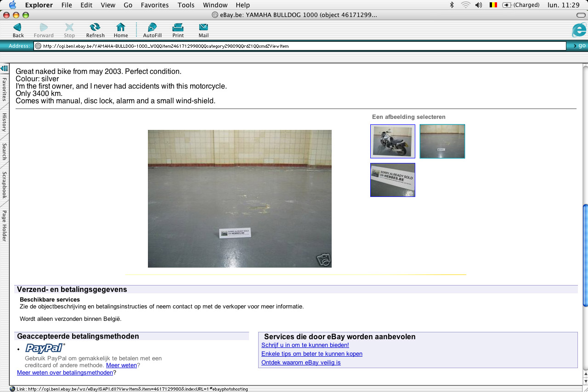Open Mail from the toolbar

click(x=204, y=30)
